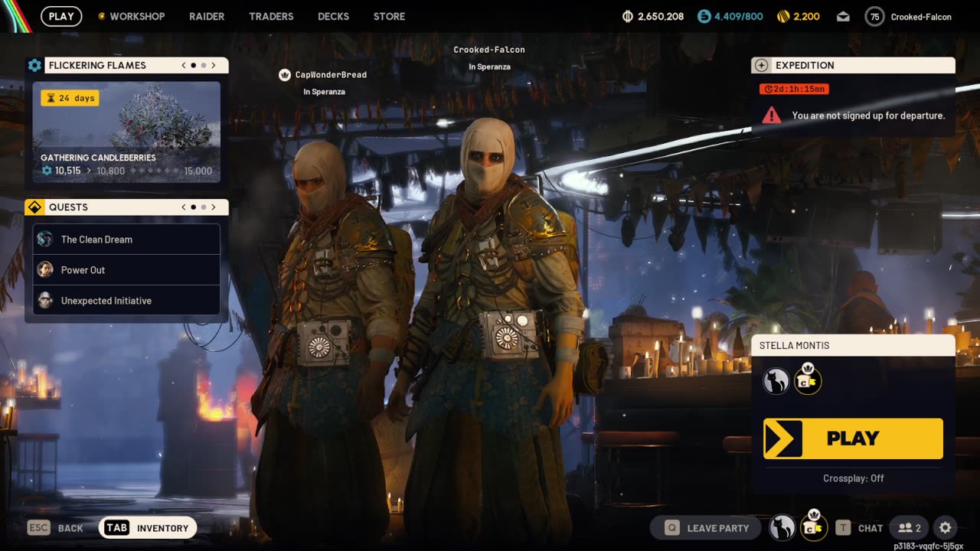Click The Clean Dream quest giver portrait
This screenshot has height=551, width=980.
tap(45, 239)
